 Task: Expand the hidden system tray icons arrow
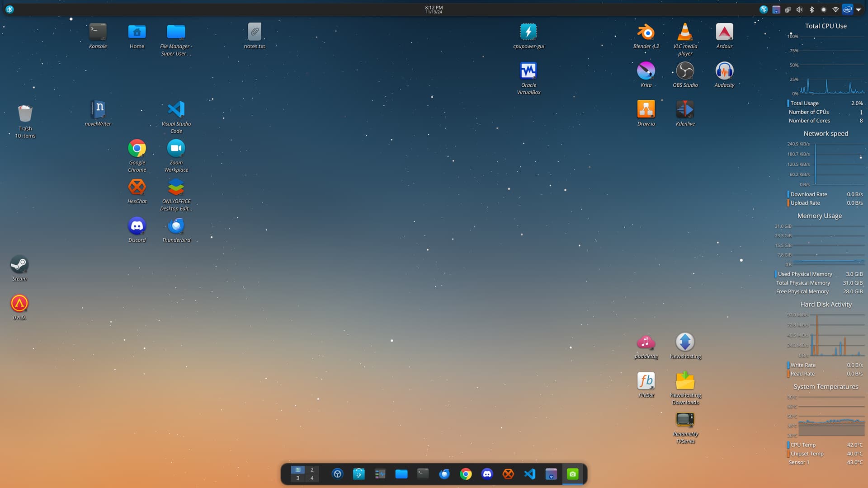tap(859, 9)
